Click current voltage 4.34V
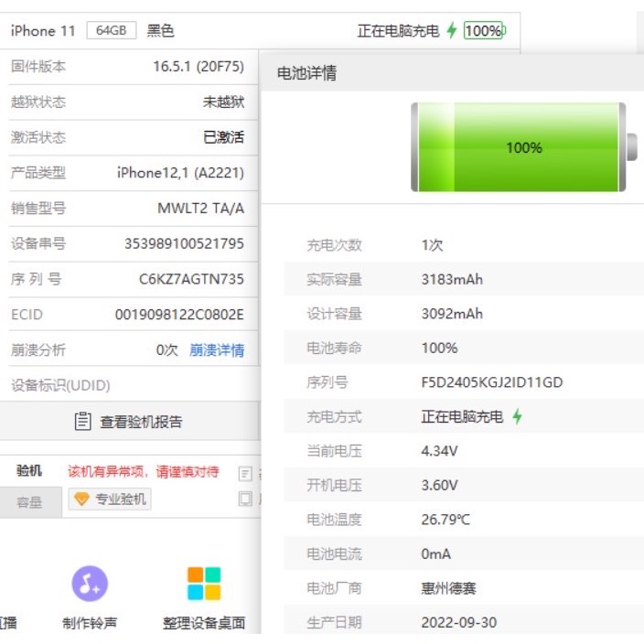The image size is (644, 644). click(439, 451)
